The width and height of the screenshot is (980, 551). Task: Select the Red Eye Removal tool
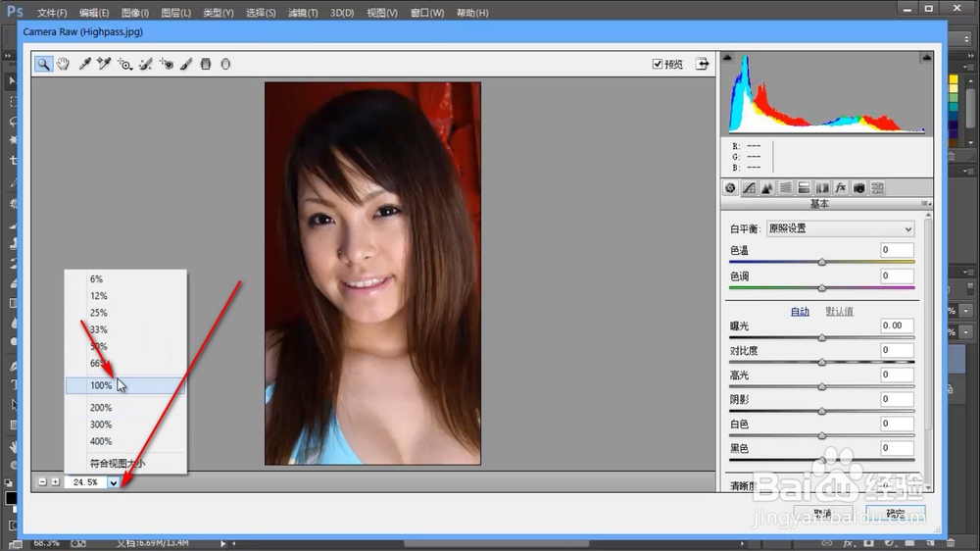click(x=167, y=64)
